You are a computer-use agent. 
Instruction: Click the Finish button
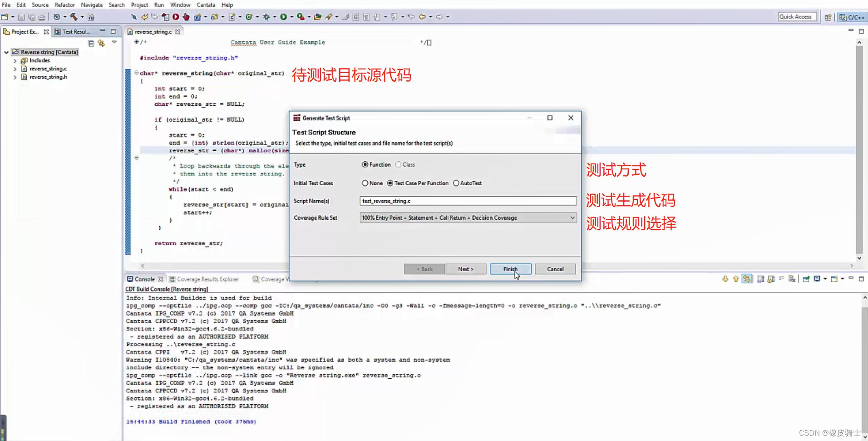(x=510, y=269)
